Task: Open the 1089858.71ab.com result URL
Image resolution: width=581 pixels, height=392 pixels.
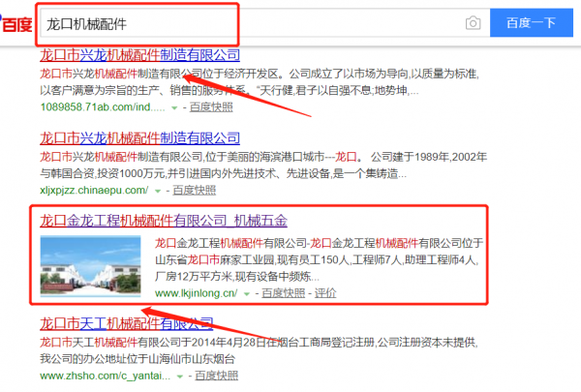Action: pyautogui.click(x=95, y=106)
